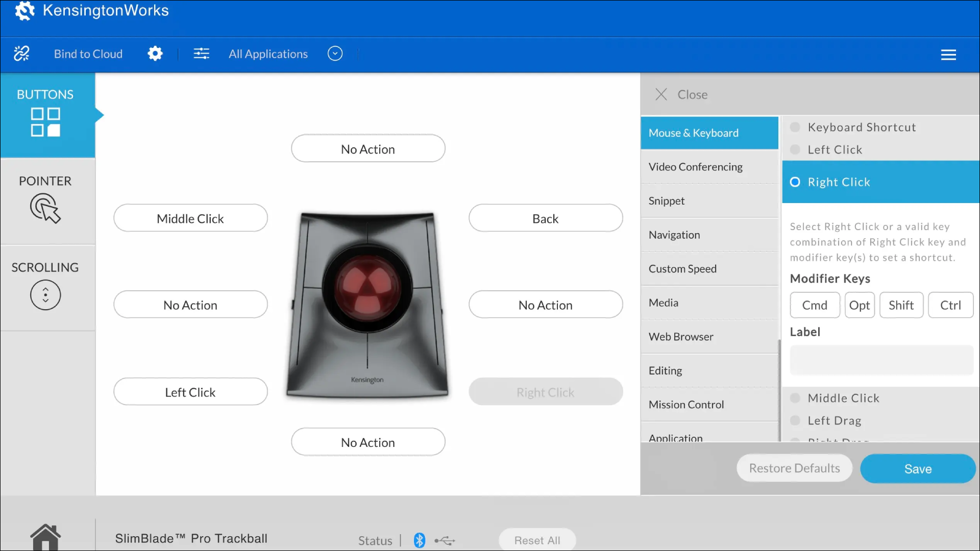Click the Reset All button
The height and width of the screenshot is (551, 980).
537,540
